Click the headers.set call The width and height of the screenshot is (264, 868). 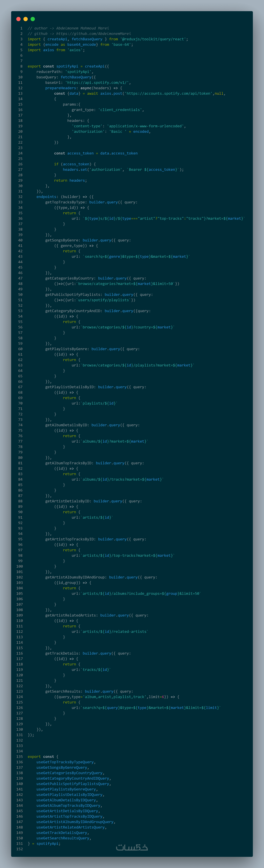pos(75,170)
